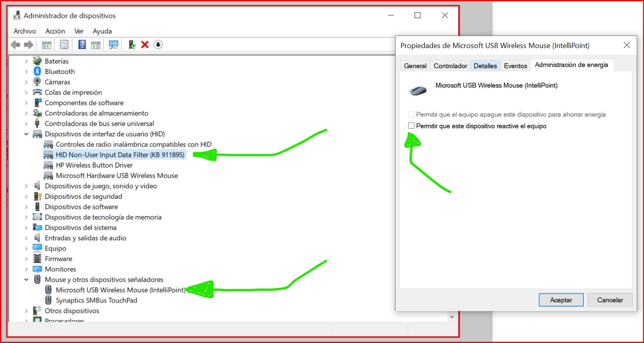
Task: Click the Firmware category icon
Action: tap(37, 259)
